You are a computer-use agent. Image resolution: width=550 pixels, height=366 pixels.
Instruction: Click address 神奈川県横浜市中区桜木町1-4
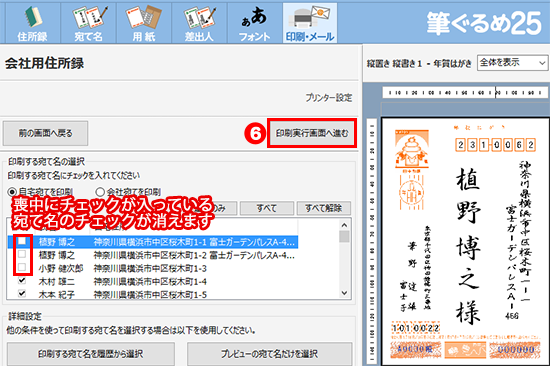click(150, 281)
